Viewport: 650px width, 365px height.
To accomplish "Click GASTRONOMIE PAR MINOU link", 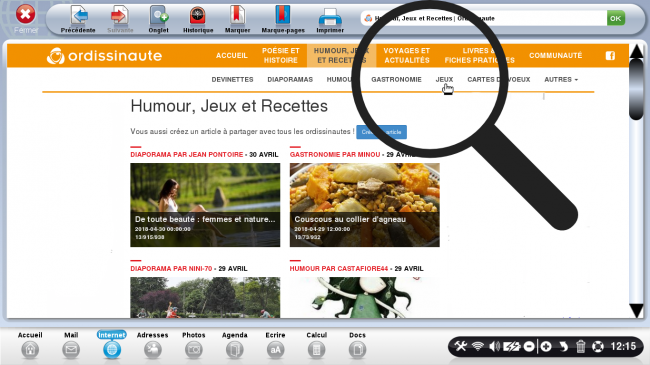I will 335,154.
